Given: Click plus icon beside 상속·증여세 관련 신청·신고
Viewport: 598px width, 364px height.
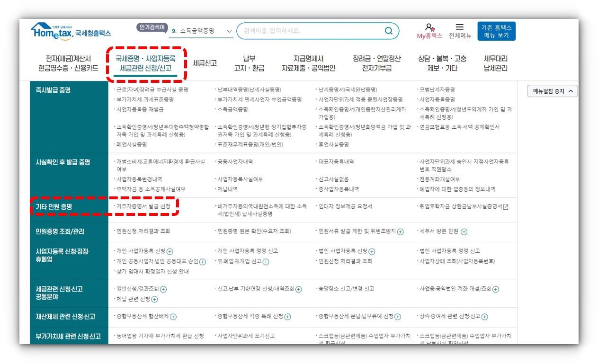Looking at the screenshot, I should (485, 317).
